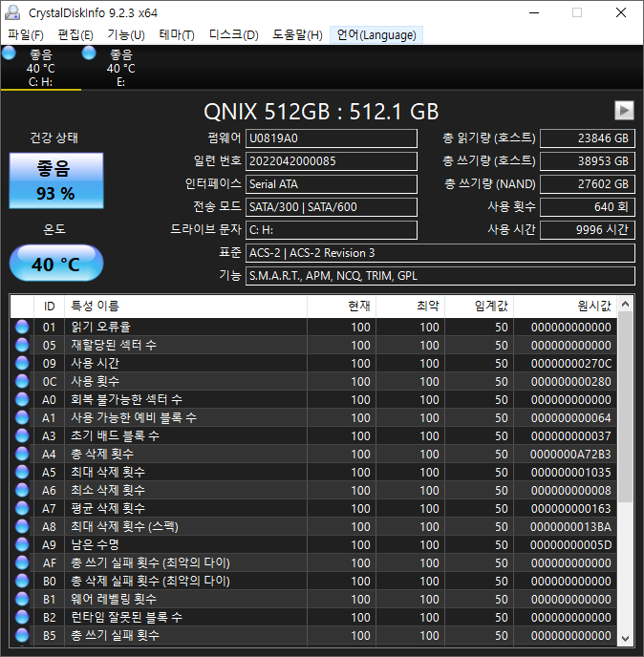This screenshot has width=644, height=657.
Task: Click the scrollbar up arrow in the attribute list
Action: click(x=625, y=304)
